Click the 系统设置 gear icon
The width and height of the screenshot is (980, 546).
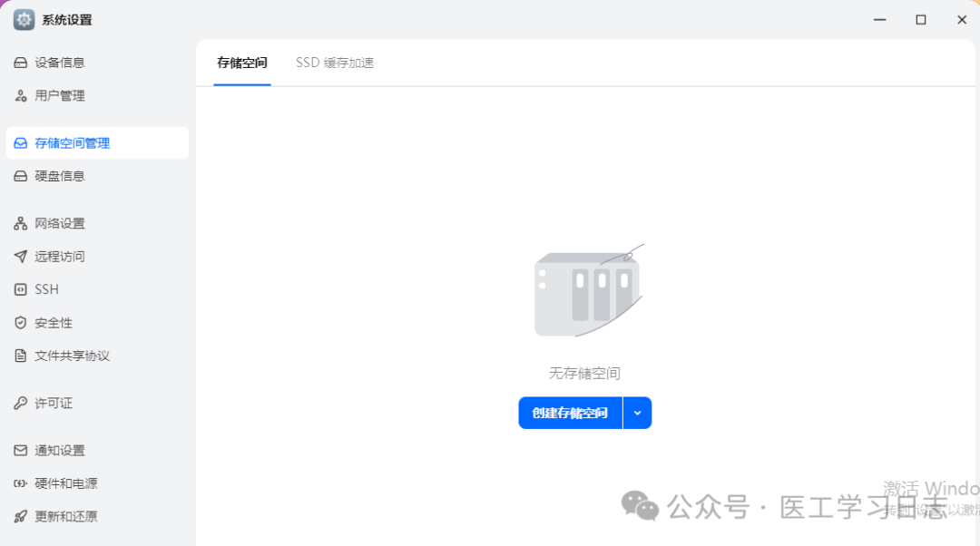point(23,18)
